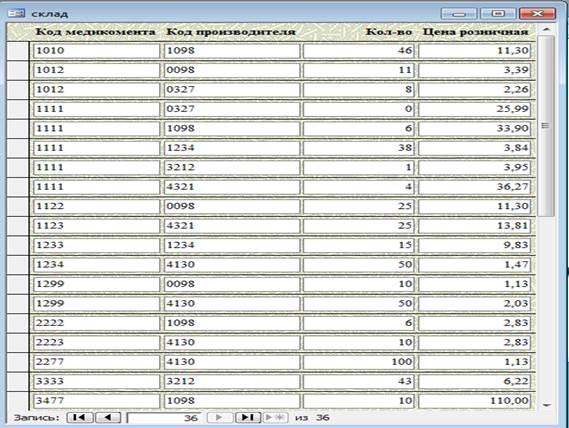Close the склад window

point(537,14)
